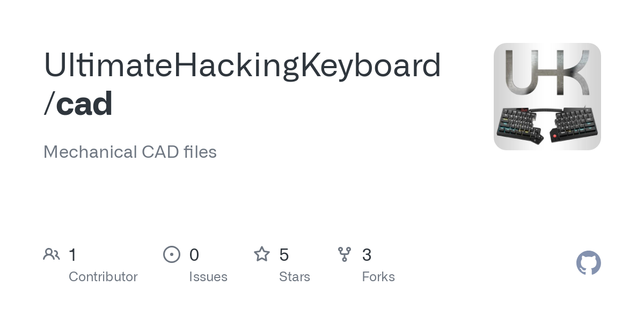Click the stars count number 5
This screenshot has height=322, width=644.
pos(284,255)
